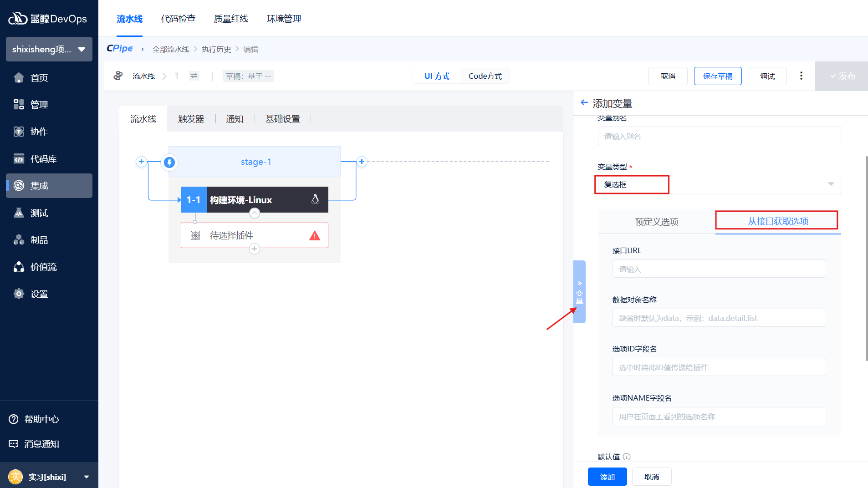Screen dimensions: 868x488
Task: Click the 保存草稿 button
Action: click(x=717, y=76)
